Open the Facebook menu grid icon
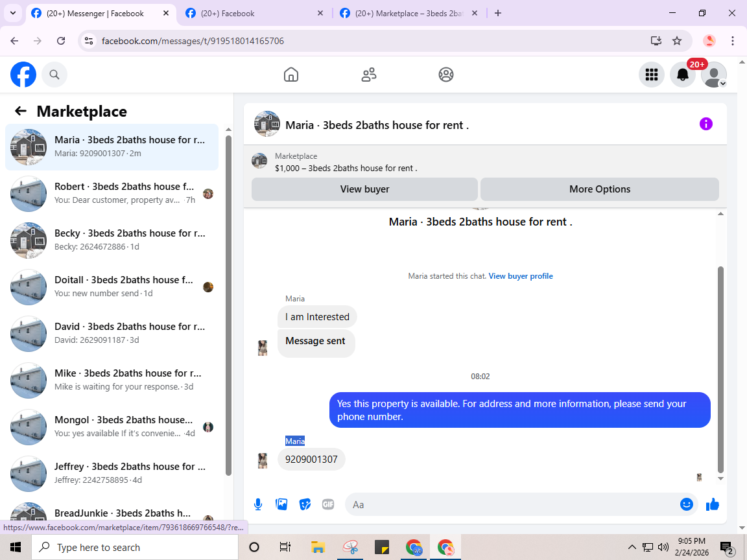Screen dimensions: 747x560 (651, 75)
